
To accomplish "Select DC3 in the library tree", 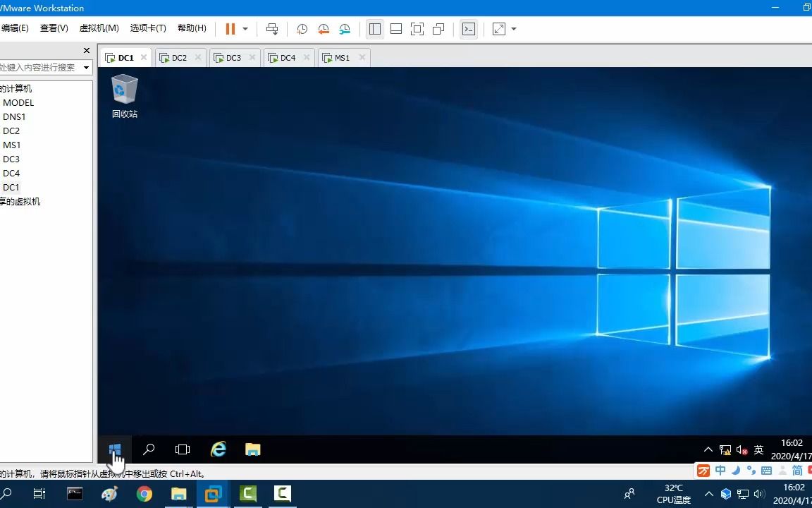I will (x=11, y=159).
